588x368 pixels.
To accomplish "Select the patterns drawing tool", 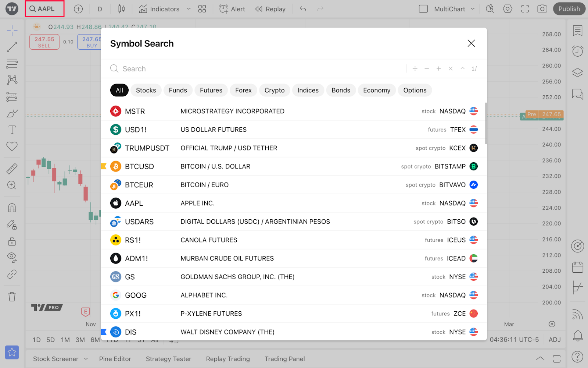I will tap(12, 80).
